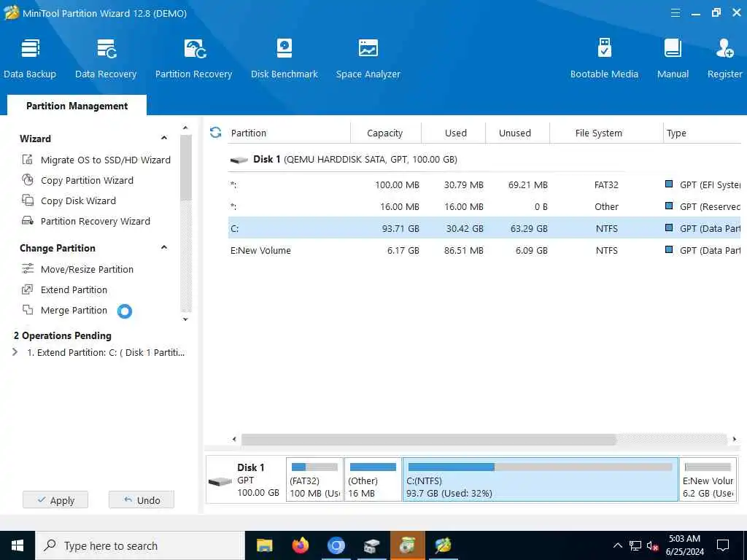This screenshot has width=747, height=560.
Task: Open the hamburger menu in title bar
Action: coord(675,13)
